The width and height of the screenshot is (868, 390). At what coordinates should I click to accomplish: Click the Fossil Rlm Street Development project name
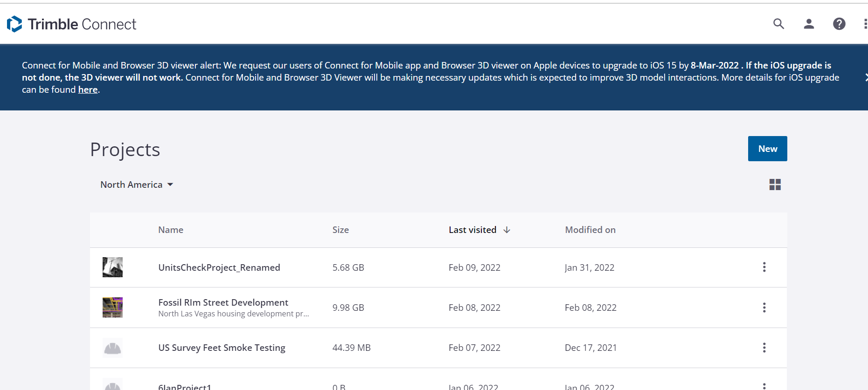(223, 302)
